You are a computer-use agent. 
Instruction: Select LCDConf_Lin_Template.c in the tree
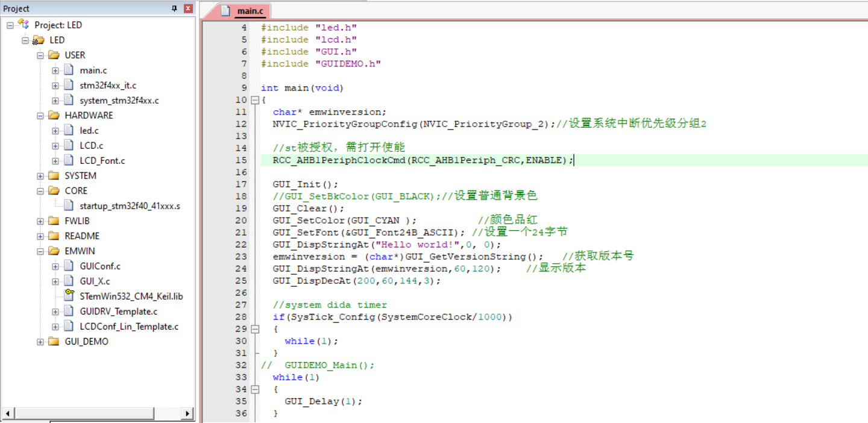[x=129, y=327]
